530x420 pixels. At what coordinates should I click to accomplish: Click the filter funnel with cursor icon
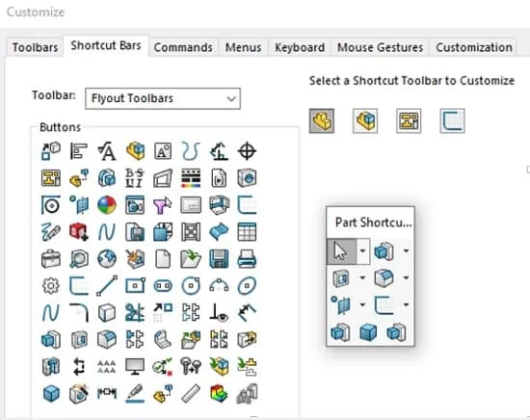[163, 205]
